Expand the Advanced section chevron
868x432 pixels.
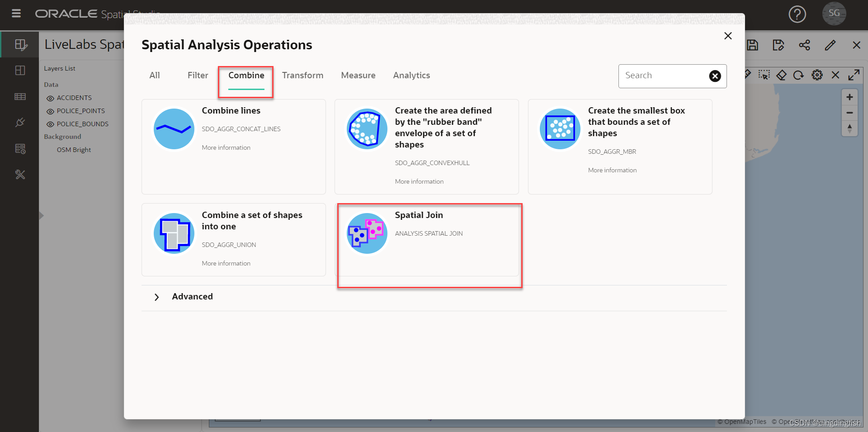tap(156, 297)
